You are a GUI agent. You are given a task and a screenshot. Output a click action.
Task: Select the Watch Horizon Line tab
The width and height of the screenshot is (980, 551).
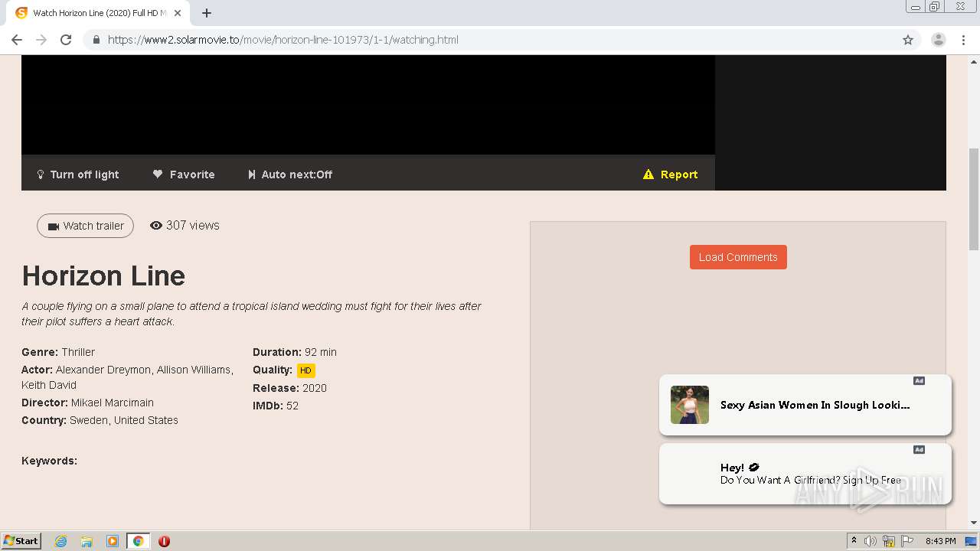98,13
